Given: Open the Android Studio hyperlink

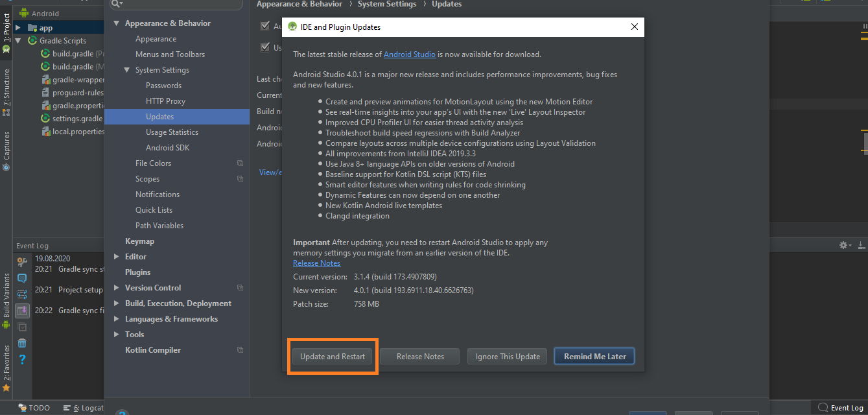Looking at the screenshot, I should pos(410,54).
